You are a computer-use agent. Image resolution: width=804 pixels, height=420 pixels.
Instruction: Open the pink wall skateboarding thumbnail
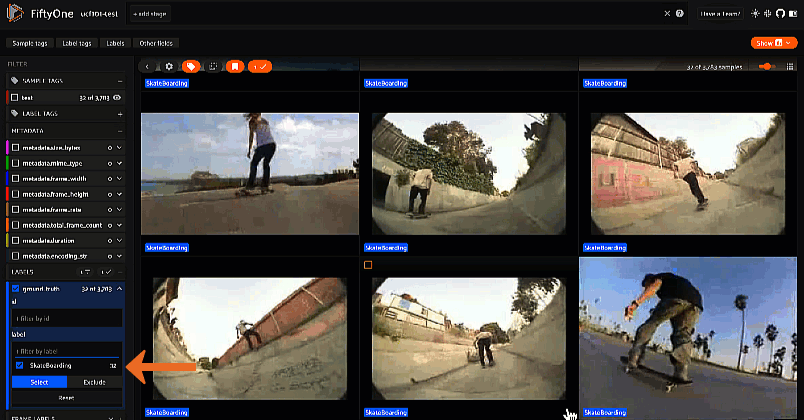(688, 174)
